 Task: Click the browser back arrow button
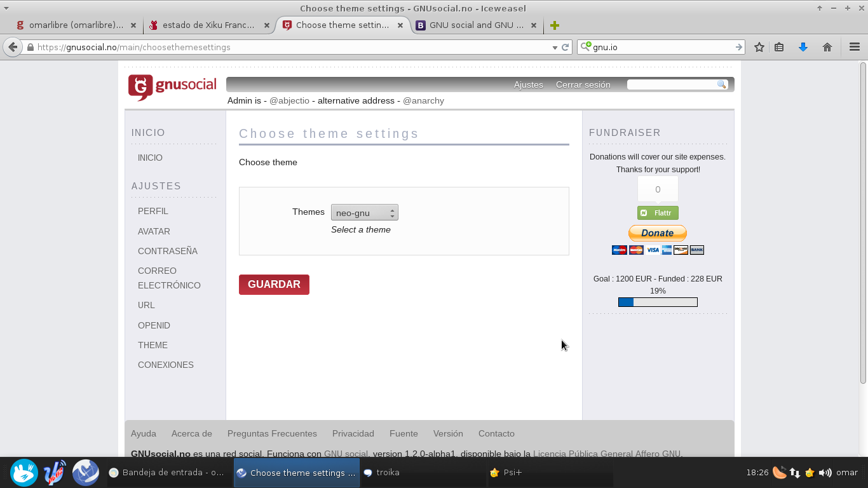[13, 47]
